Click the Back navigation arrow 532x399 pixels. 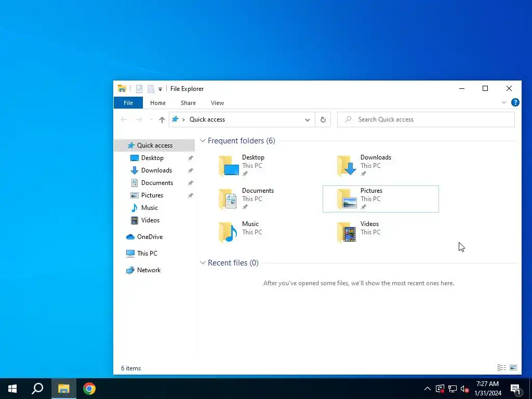coord(124,119)
